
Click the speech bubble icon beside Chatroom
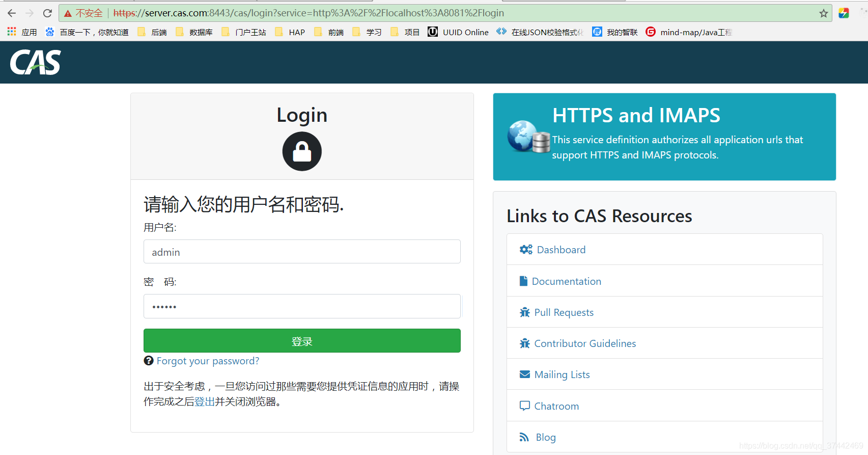(x=525, y=406)
